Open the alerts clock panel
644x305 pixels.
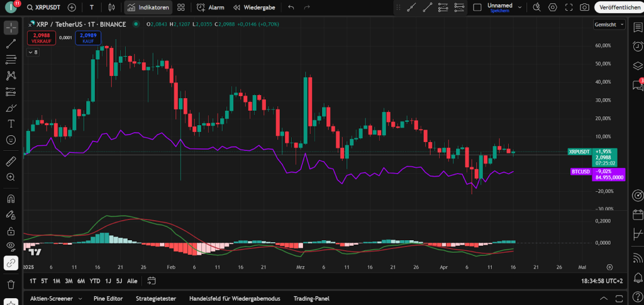click(638, 47)
